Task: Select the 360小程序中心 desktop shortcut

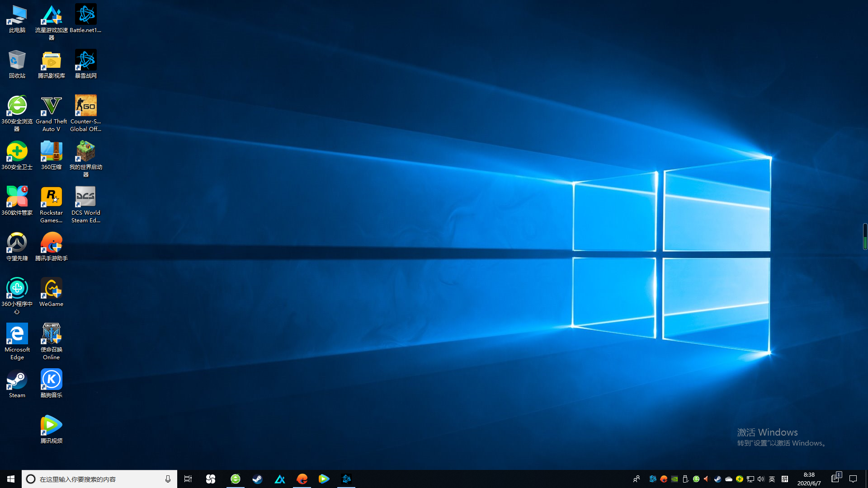Action: [x=17, y=296]
